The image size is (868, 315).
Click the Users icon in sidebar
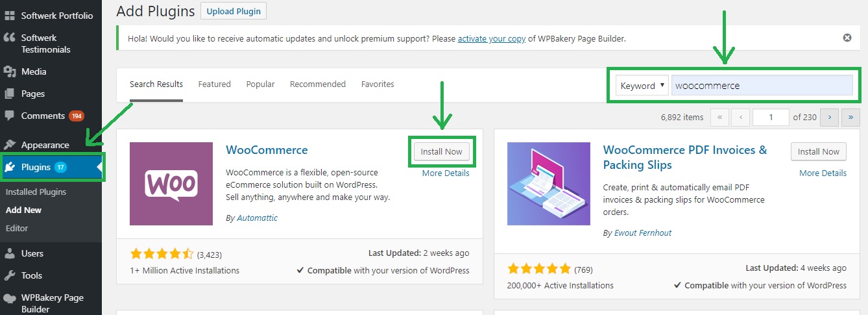[10, 253]
